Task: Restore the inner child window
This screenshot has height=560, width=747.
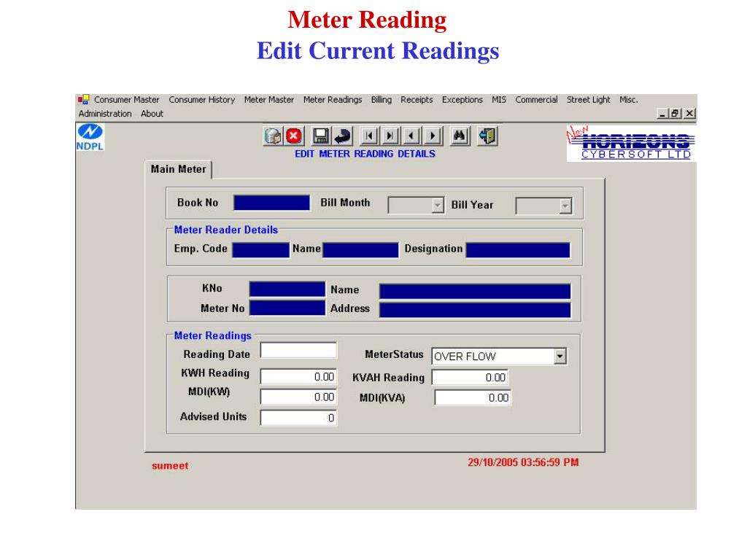Action: 675,113
